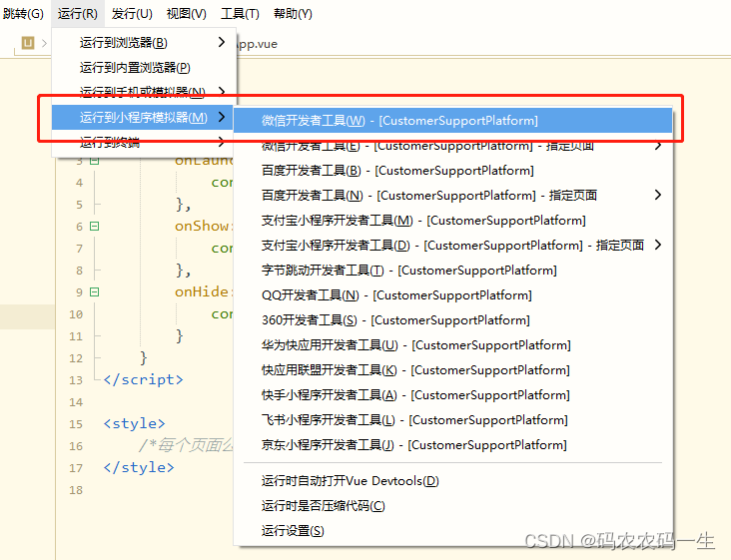Run 快手小程序开发者工具(A)
Screen dimensions: 731x560
[x=452, y=395]
